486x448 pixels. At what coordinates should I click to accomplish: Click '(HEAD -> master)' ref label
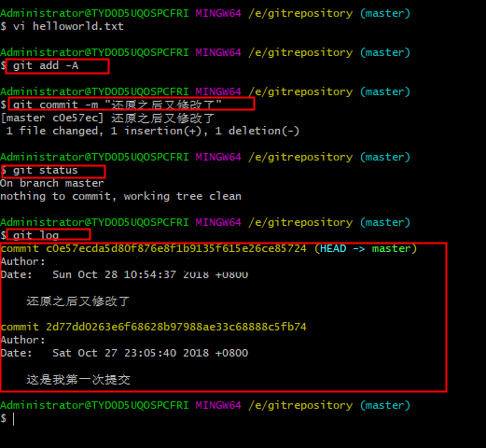[366, 248]
